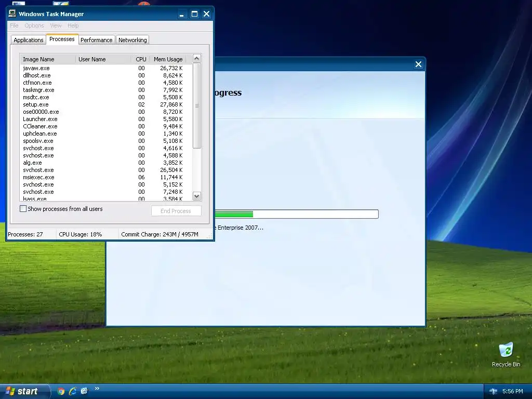
Task: Open the File menu in Task Manager
Action: 14,25
